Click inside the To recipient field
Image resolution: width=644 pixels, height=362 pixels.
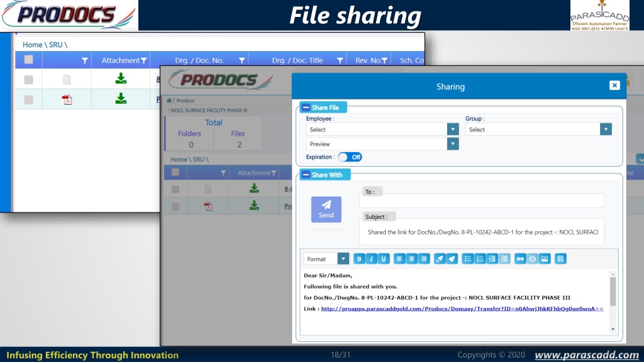(x=481, y=200)
